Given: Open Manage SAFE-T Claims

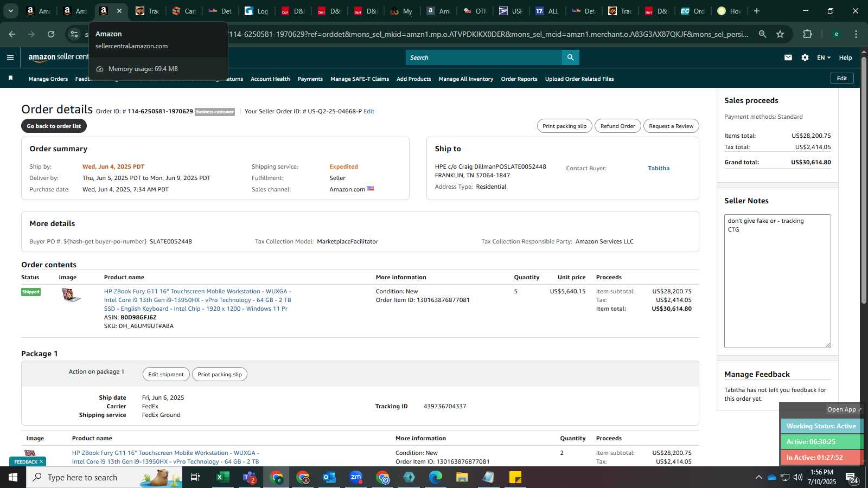Looking at the screenshot, I should 360,79.
